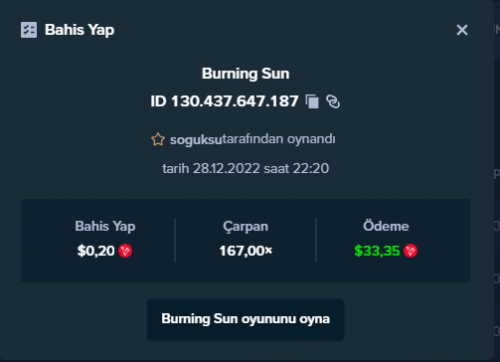This screenshot has height=362, width=500.
Task: Click the Çarpan label
Action: click(246, 226)
